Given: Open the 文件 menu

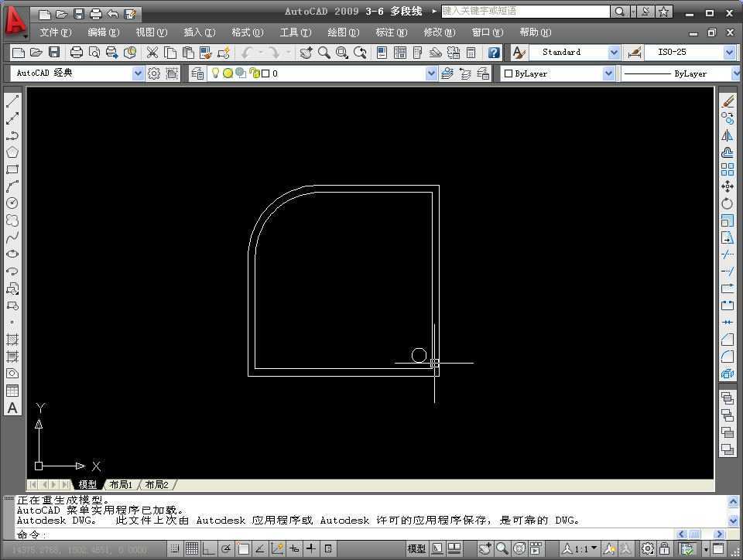Looking at the screenshot, I should [56, 32].
